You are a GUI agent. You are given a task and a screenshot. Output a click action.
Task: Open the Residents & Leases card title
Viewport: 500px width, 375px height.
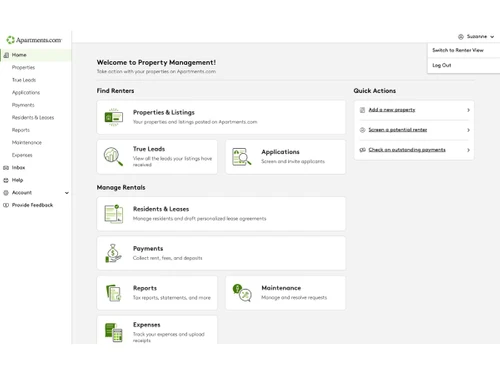pyautogui.click(x=161, y=209)
